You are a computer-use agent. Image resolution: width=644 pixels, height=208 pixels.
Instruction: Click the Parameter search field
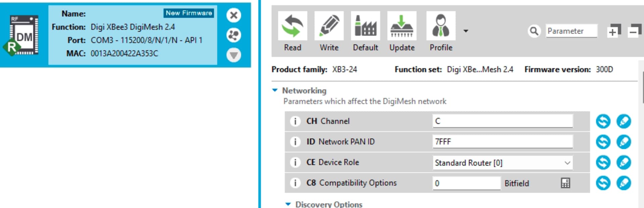(x=571, y=31)
